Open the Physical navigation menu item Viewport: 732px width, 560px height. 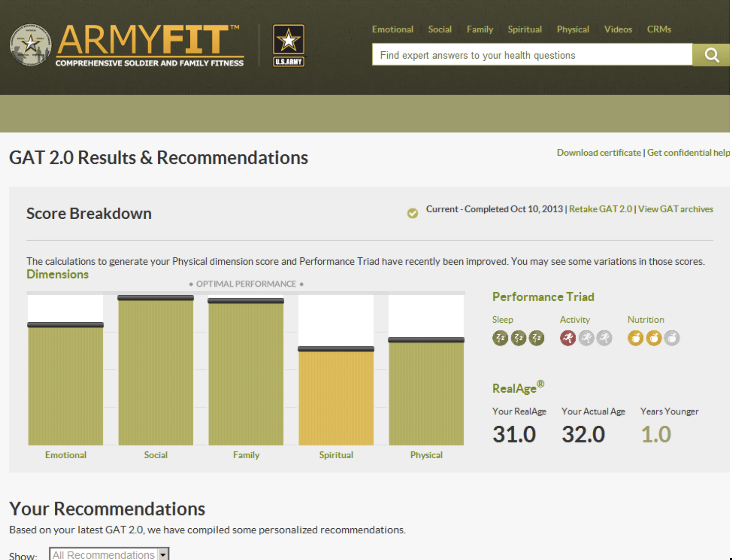[x=573, y=29]
